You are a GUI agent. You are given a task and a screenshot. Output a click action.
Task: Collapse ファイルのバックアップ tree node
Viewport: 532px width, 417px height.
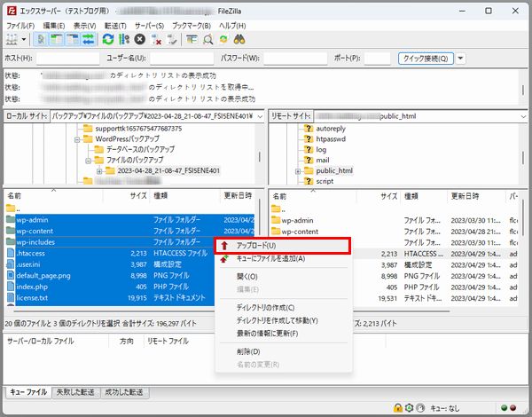click(x=88, y=161)
